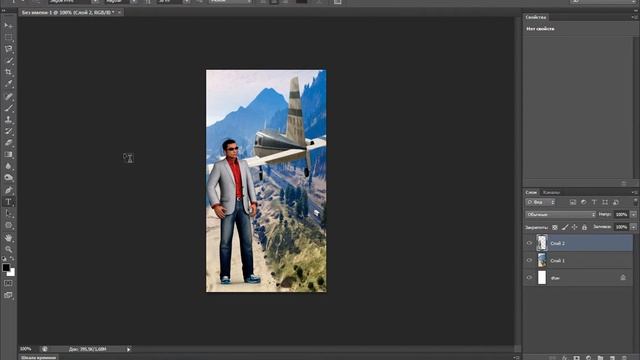Hide the Фон background layer
This screenshot has width=640, height=360.
click(529, 278)
